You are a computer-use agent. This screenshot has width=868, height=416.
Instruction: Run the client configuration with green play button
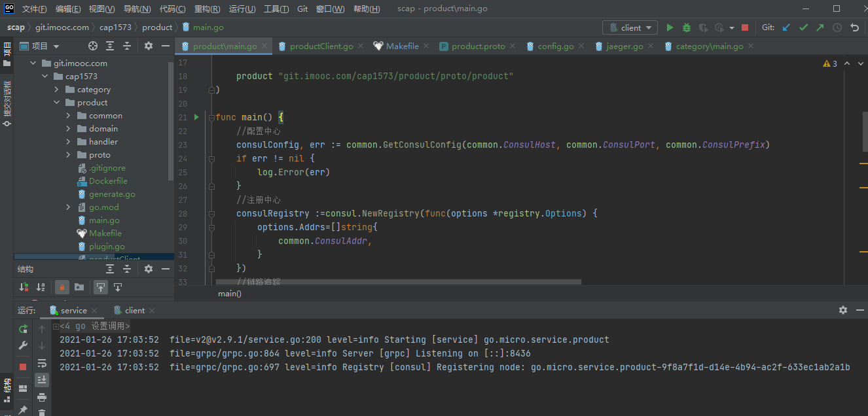[x=670, y=27]
